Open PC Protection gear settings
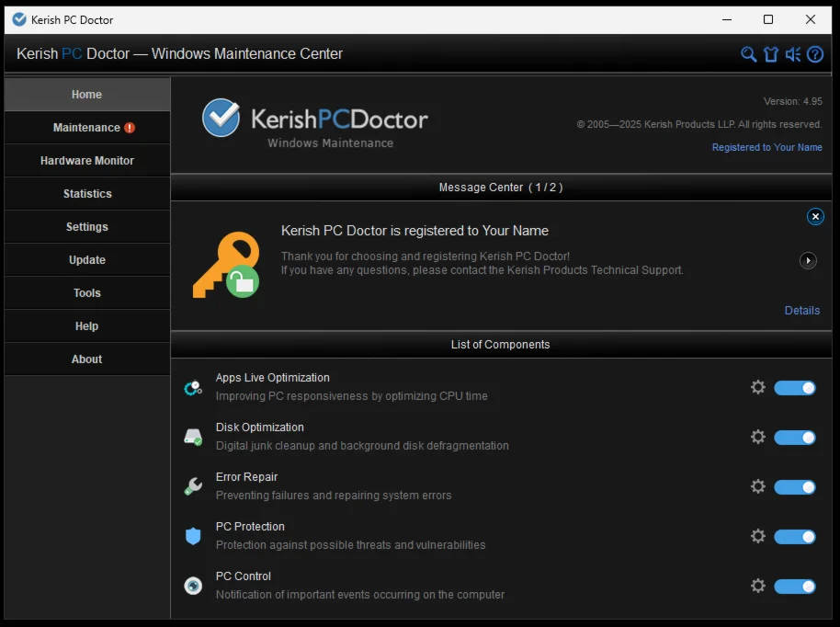This screenshot has height=627, width=840. [758, 536]
